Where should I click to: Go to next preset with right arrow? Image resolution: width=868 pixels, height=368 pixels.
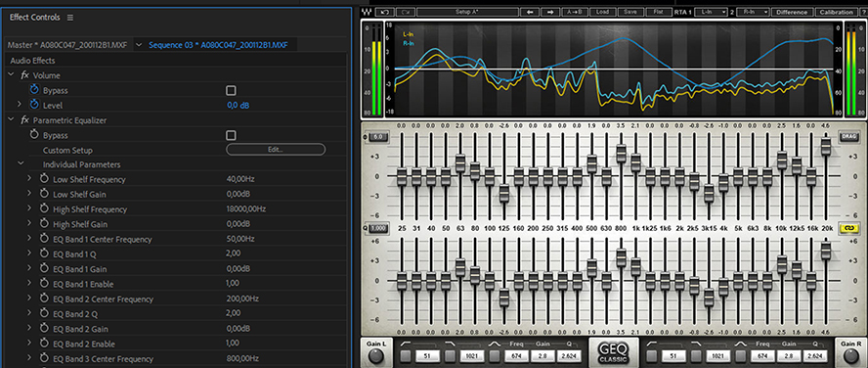(549, 12)
